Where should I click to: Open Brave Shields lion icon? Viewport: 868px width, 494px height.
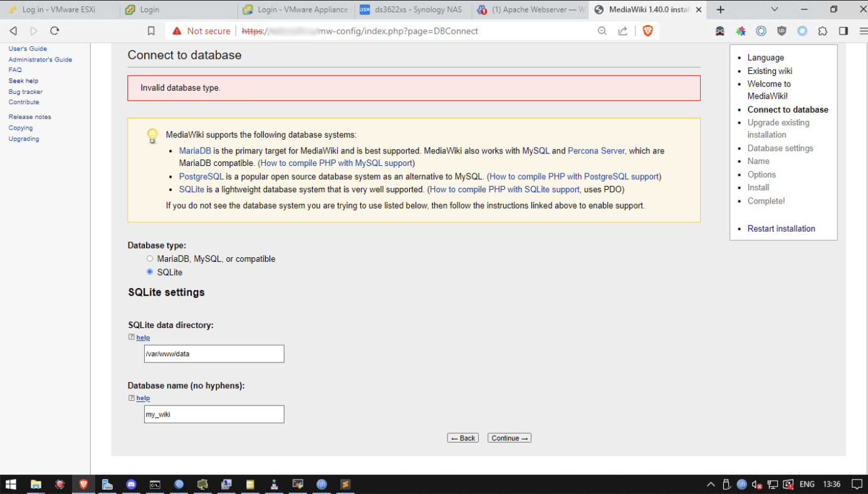[x=648, y=31]
